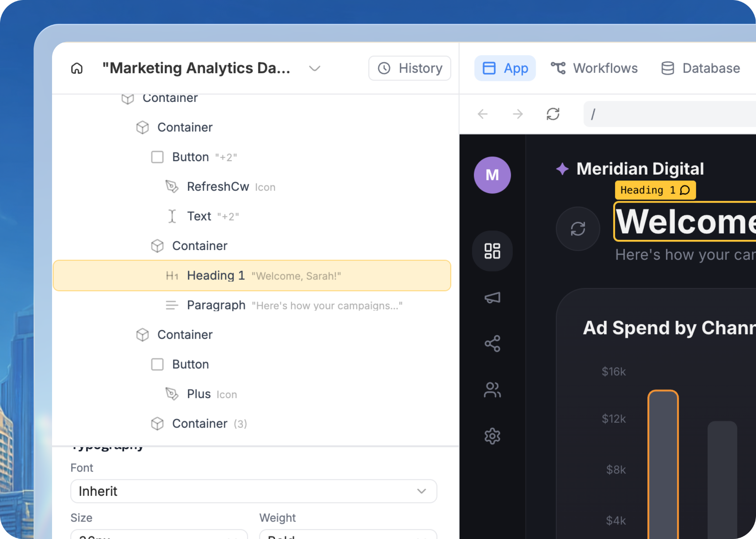
Task: Click the comment icon on the Heading 1 tag
Action: pos(685,190)
